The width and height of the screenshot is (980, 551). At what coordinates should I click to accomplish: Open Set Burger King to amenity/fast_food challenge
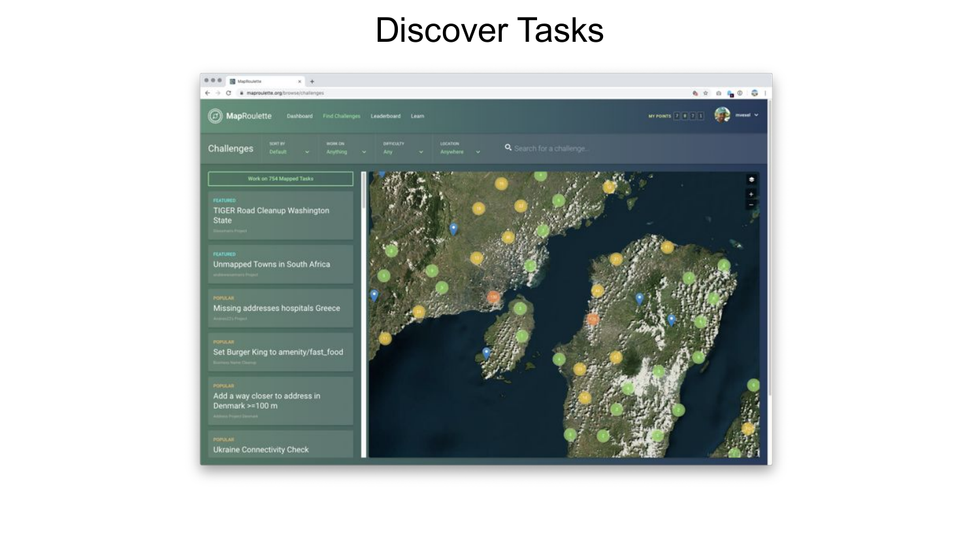(x=280, y=352)
